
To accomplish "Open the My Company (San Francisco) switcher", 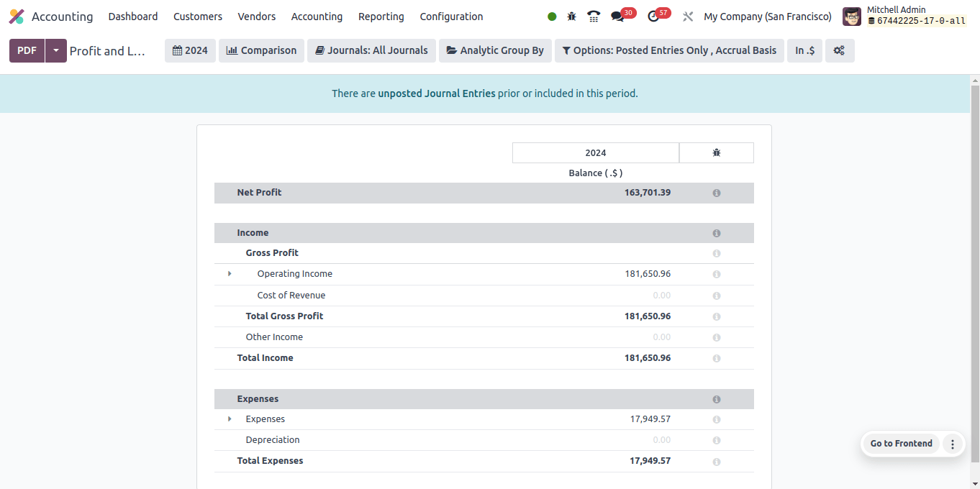I will [768, 17].
